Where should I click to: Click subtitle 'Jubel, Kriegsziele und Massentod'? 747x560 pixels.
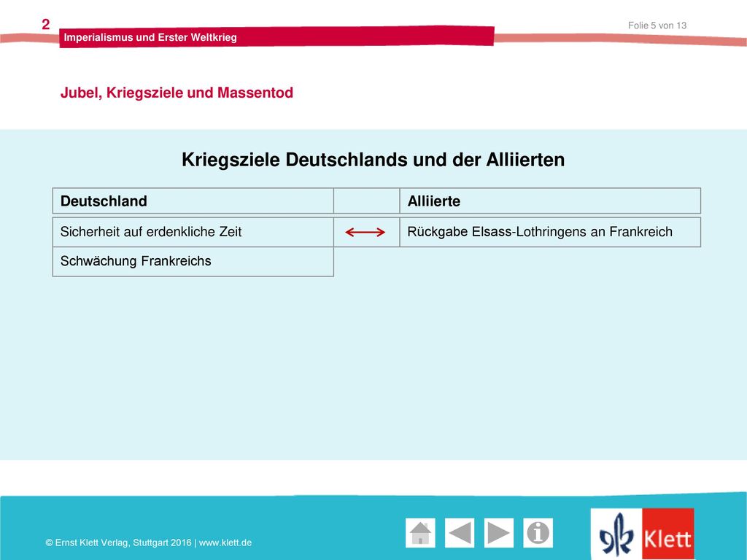click(177, 93)
